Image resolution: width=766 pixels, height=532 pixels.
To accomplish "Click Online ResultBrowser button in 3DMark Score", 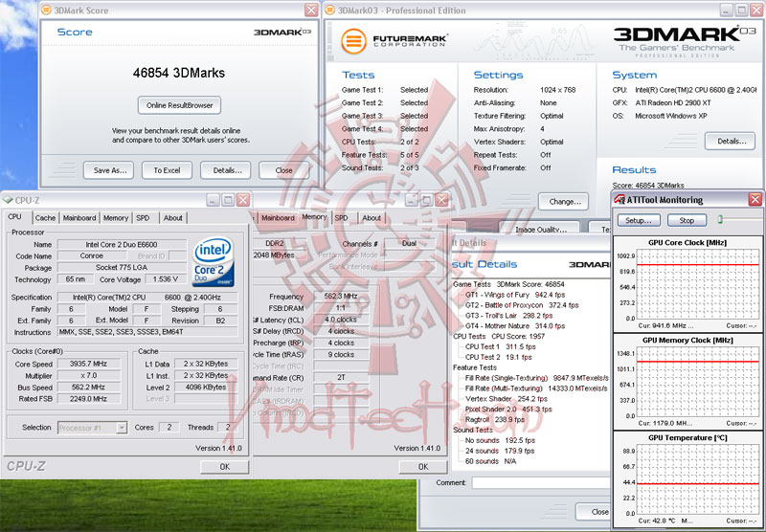I will click(x=179, y=105).
